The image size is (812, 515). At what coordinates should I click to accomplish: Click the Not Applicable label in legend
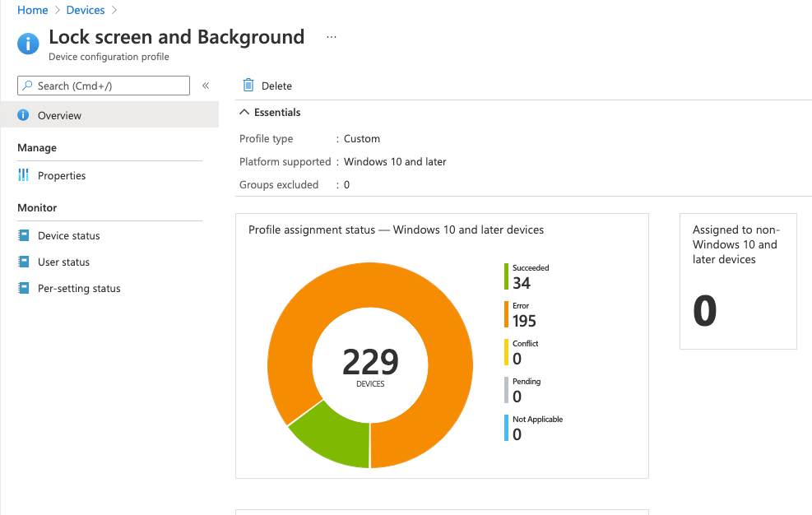pyautogui.click(x=537, y=419)
